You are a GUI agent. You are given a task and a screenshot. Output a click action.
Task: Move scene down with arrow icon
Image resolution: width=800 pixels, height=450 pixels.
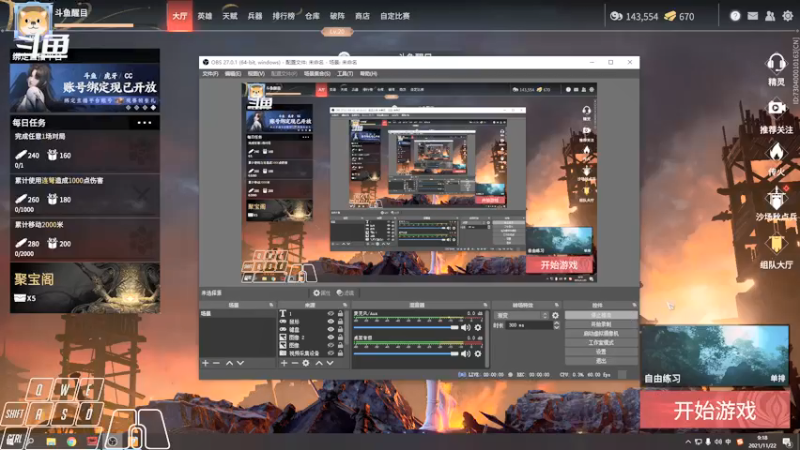[x=240, y=363]
